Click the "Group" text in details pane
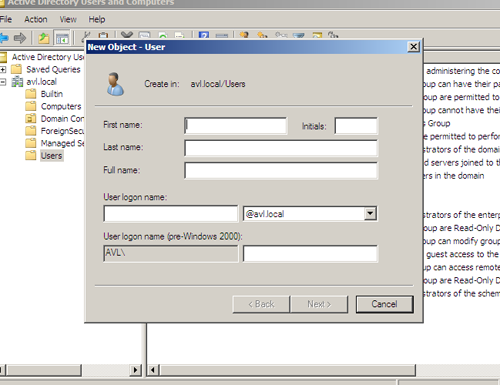The height and width of the screenshot is (385, 500). (439, 123)
